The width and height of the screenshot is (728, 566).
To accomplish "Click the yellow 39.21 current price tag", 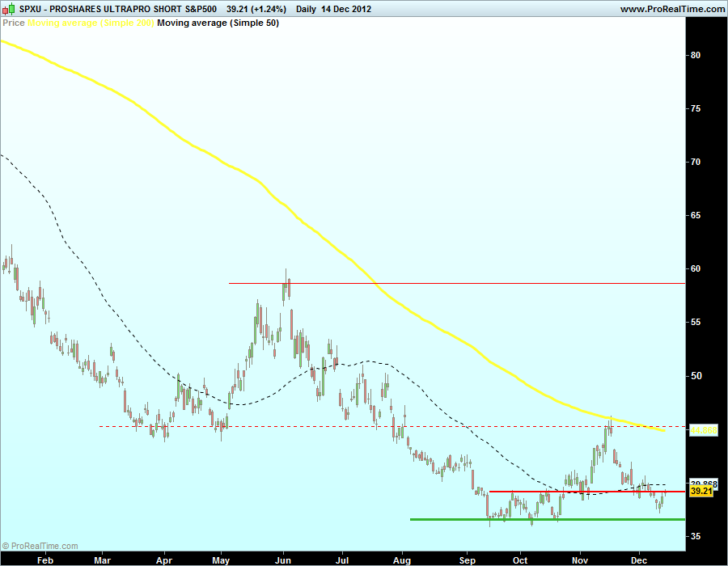I will coord(701,491).
